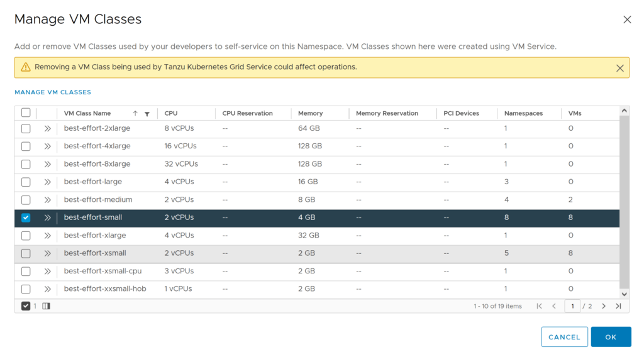Click the page number input field

[x=572, y=306]
